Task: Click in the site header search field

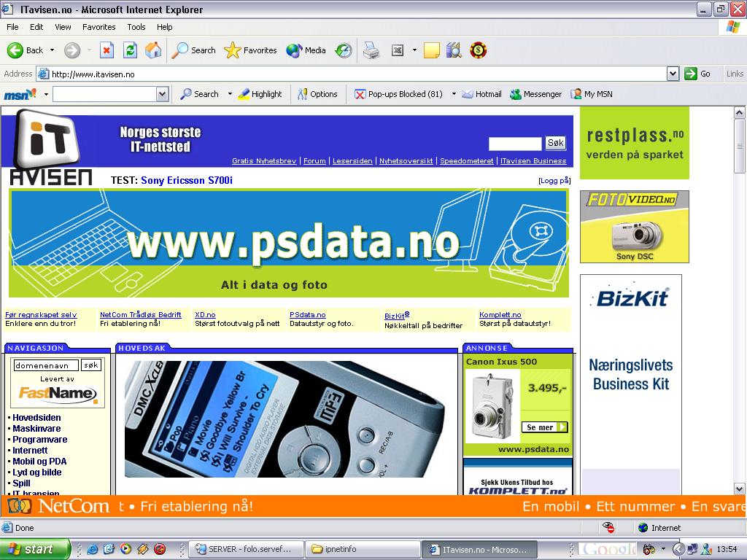Action: coord(515,144)
